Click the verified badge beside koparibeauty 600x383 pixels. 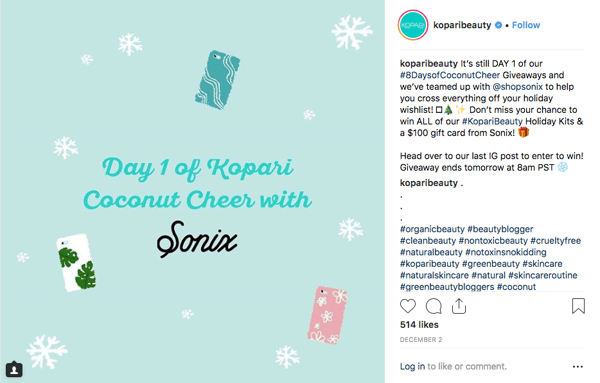click(x=498, y=25)
